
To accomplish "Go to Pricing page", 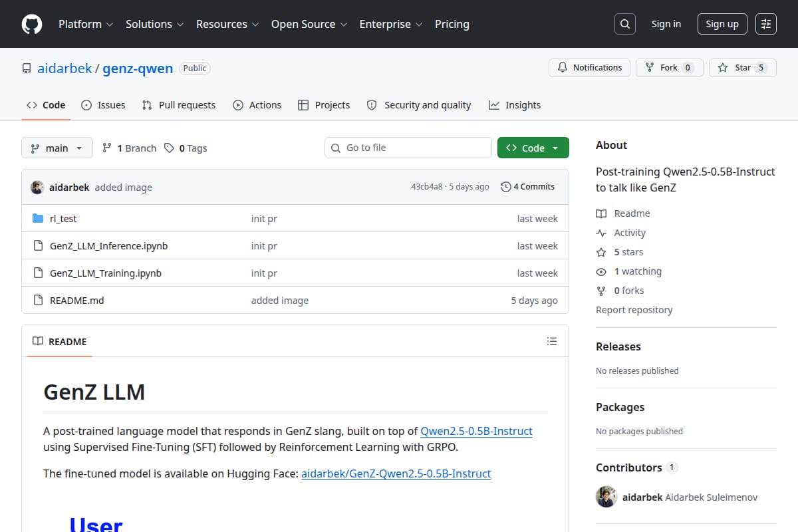I will pos(452,24).
